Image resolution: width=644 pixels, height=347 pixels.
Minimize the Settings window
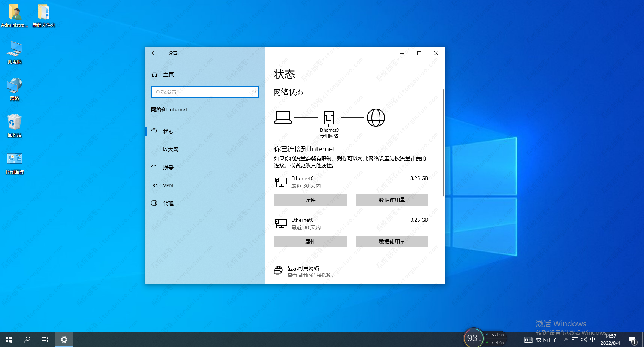coord(402,53)
